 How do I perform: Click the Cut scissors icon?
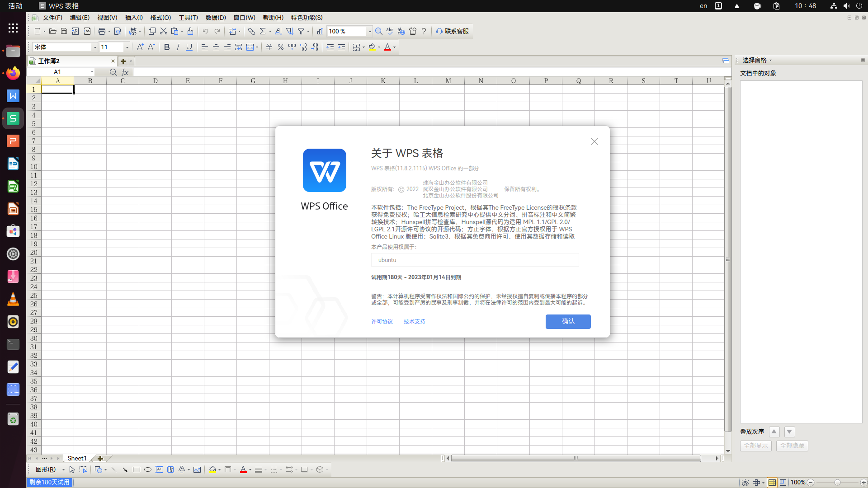pyautogui.click(x=164, y=31)
